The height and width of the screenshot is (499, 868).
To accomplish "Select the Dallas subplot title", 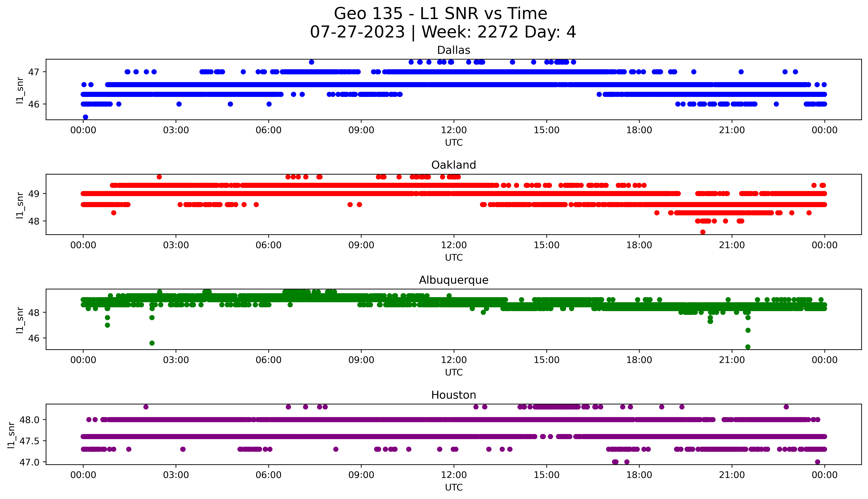I will pyautogui.click(x=454, y=50).
